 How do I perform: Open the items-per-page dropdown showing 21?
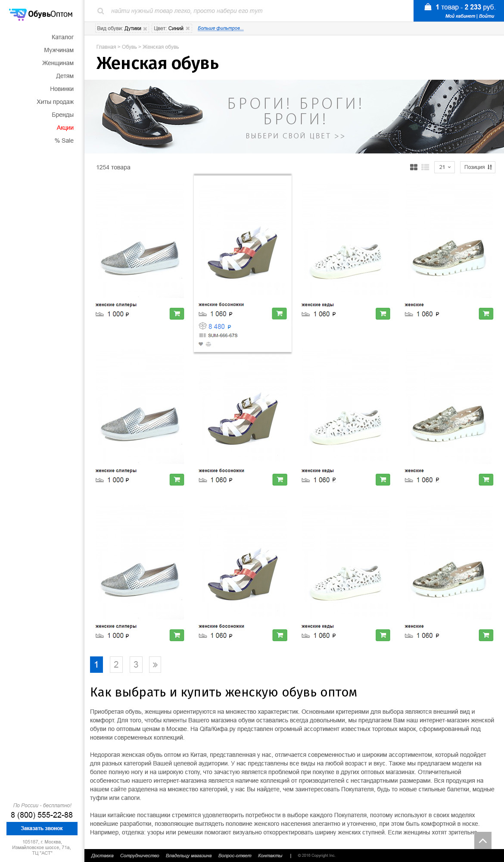(x=445, y=167)
